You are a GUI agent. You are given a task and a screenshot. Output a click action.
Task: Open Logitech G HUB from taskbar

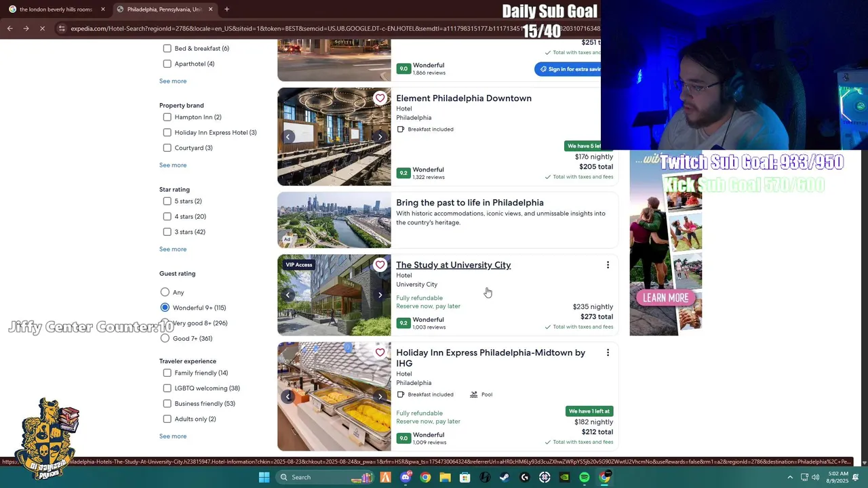(524, 477)
